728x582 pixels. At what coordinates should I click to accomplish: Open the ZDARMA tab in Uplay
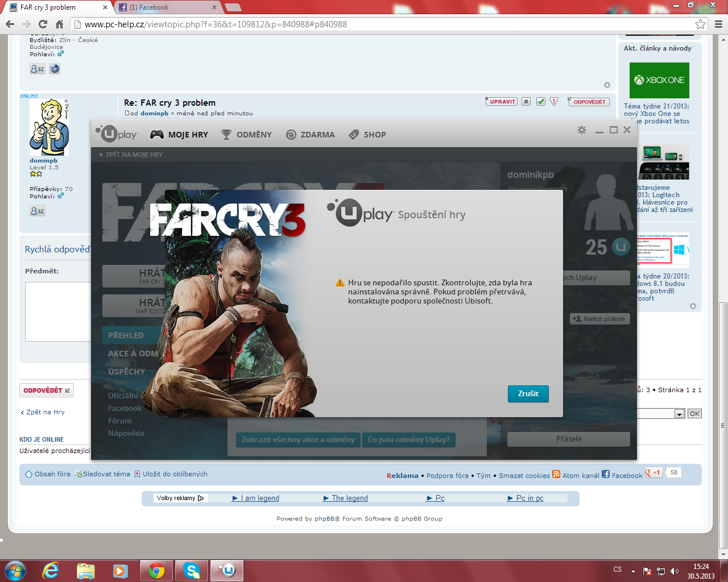click(311, 135)
